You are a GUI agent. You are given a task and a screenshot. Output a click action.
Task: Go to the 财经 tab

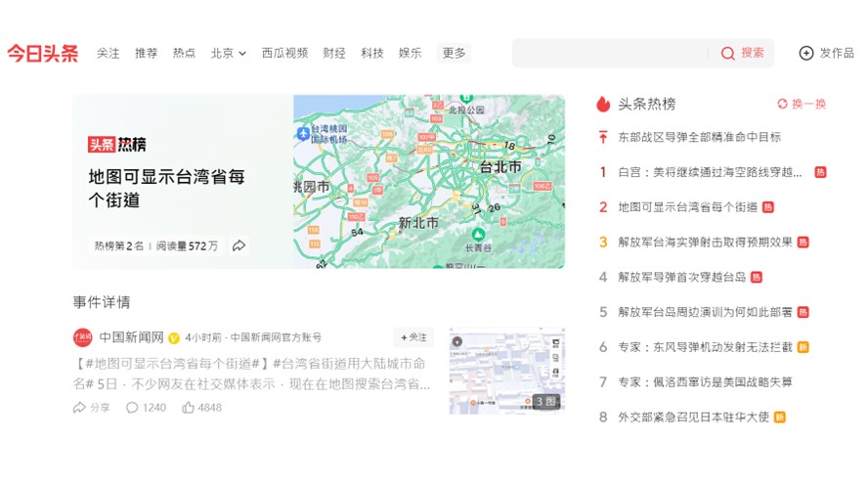click(333, 53)
